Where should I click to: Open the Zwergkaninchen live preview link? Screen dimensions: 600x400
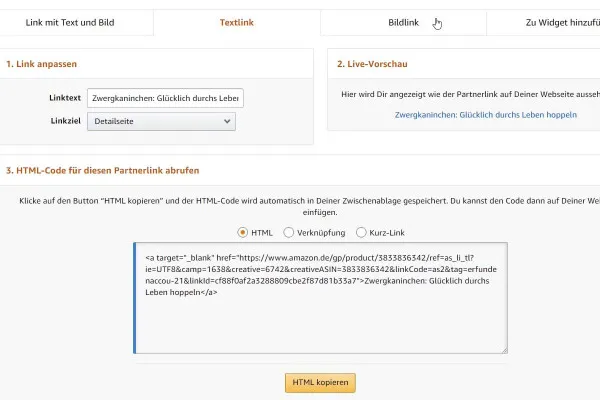point(487,115)
